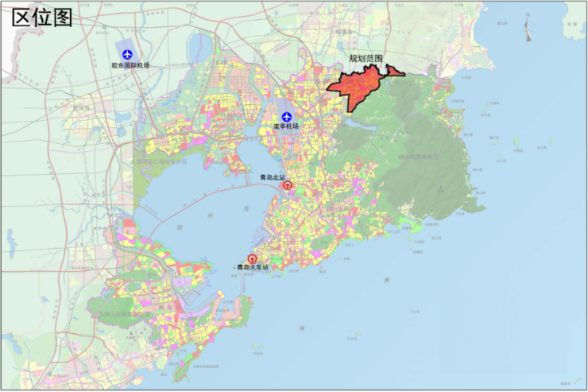The width and height of the screenshot is (588, 392).
Task: Click the 小珠山国家森林公园 label
Action: point(125,314)
